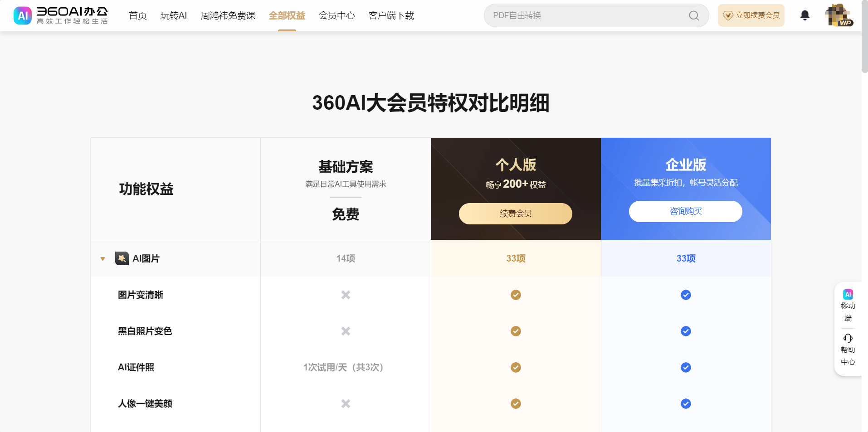
Task: Select the 全部权益 tab
Action: (287, 15)
